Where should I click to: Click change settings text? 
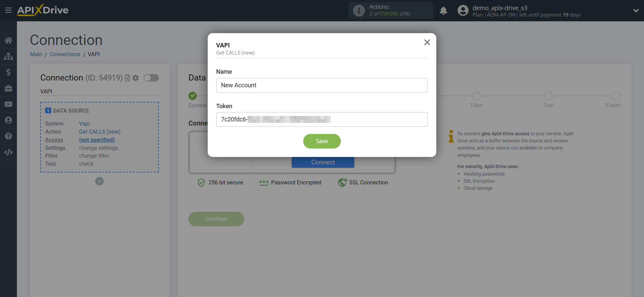click(x=99, y=148)
